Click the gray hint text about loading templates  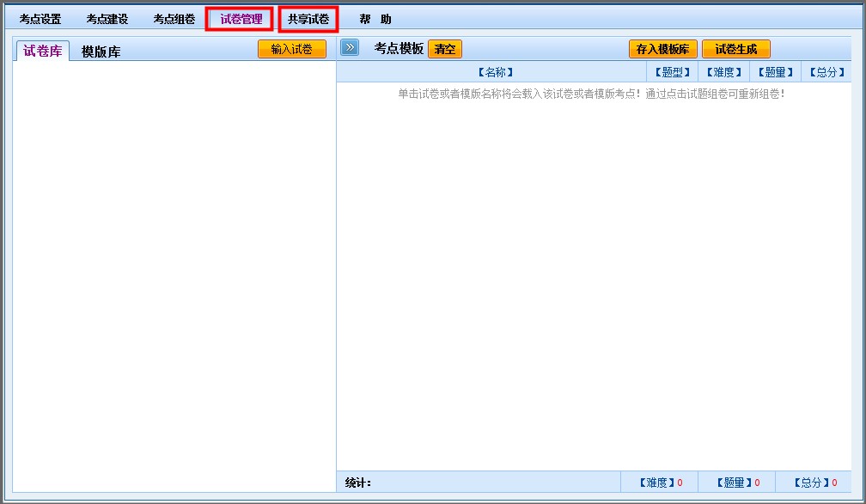[591, 94]
